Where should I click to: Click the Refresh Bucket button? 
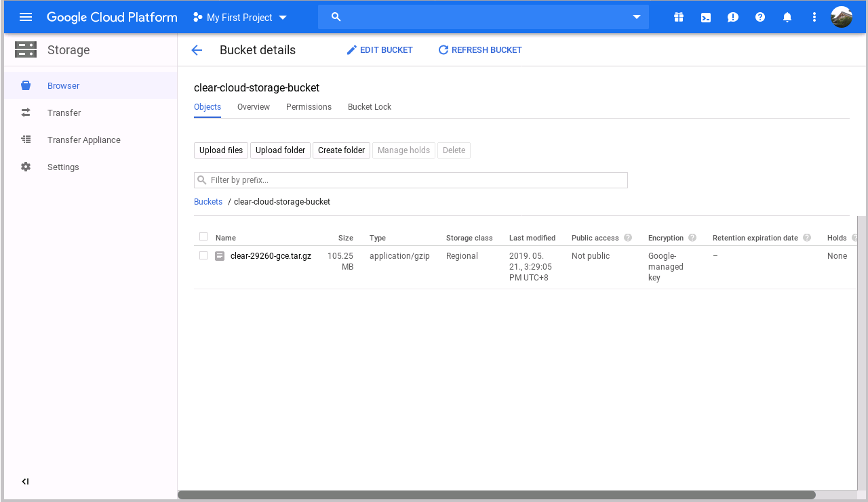click(480, 50)
